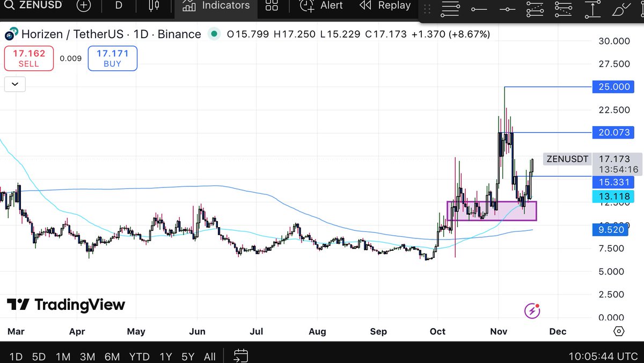
Task: Create a new Alert
Action: 321,6
